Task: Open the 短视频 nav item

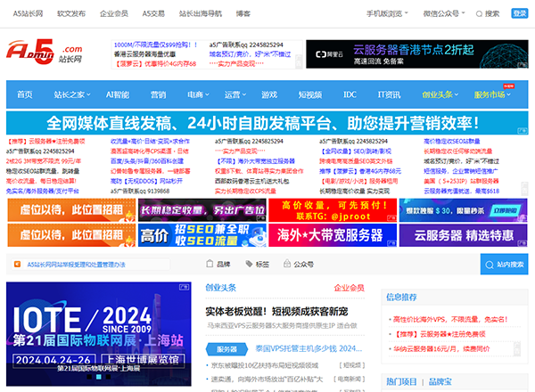Action: 310,94
